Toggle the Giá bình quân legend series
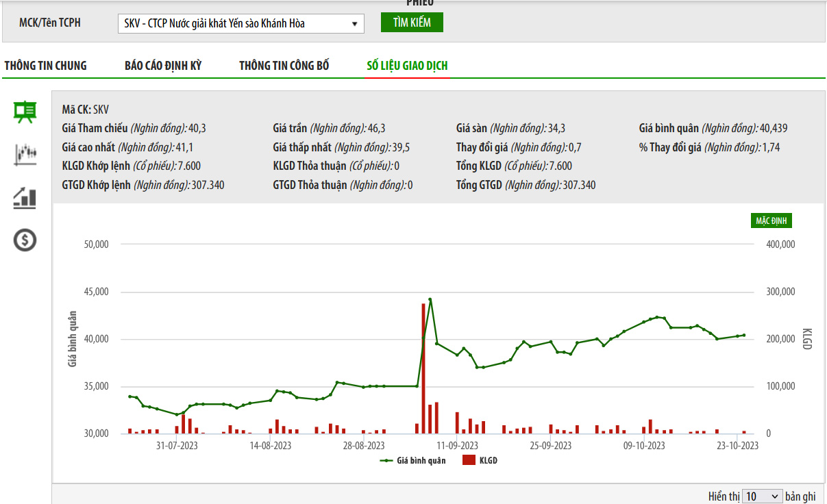827x504 pixels. [x=421, y=461]
